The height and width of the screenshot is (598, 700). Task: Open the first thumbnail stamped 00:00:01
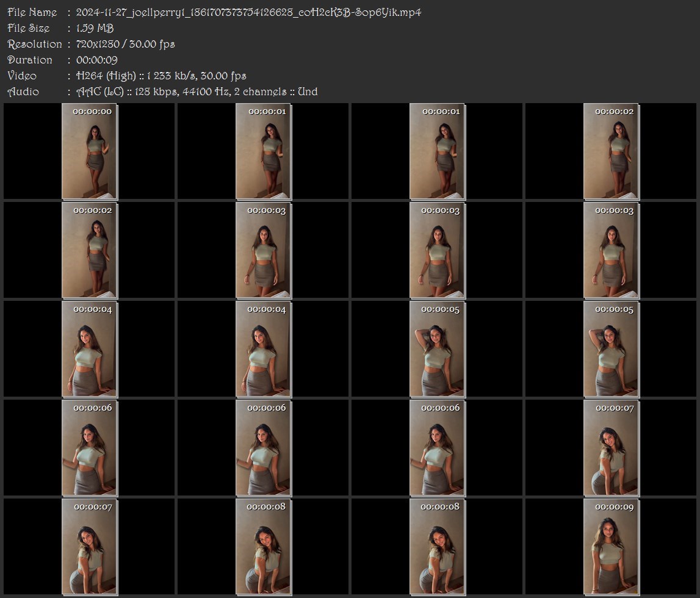click(264, 151)
